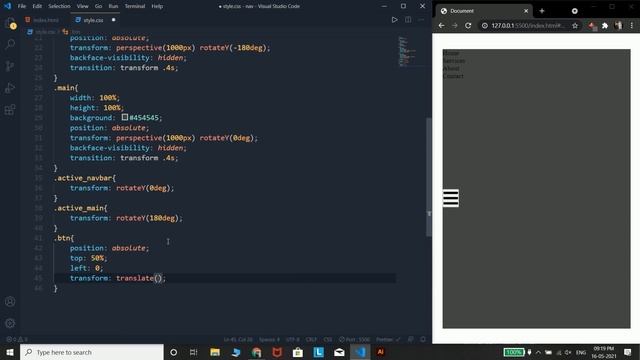Click the editor vertical scrollbar
Image resolution: width=640 pixels, height=360 pixels.
point(429,177)
